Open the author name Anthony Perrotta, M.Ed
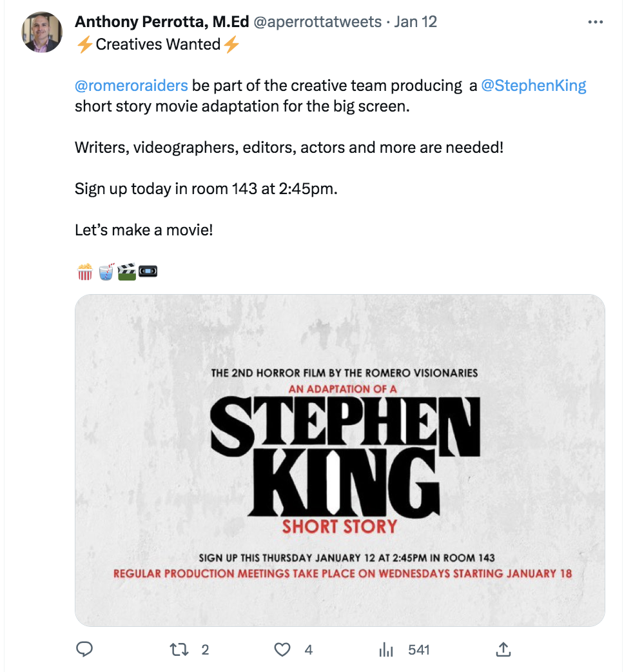 pos(162,22)
